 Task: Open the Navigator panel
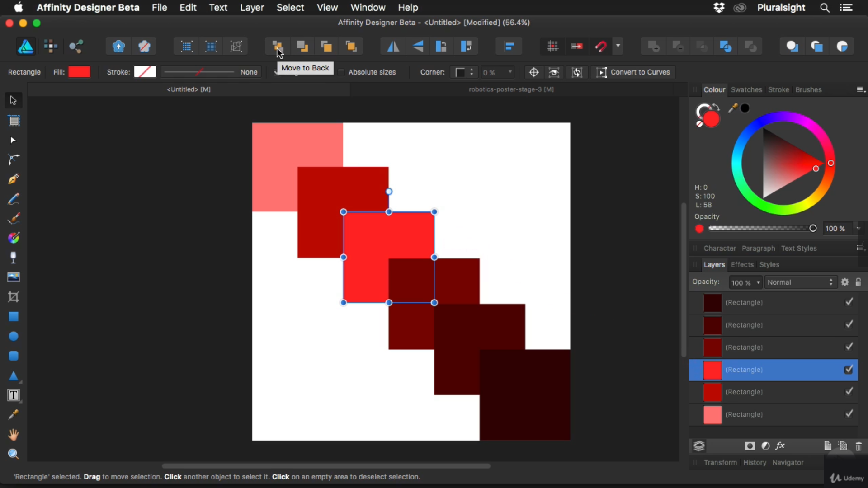pos(788,463)
